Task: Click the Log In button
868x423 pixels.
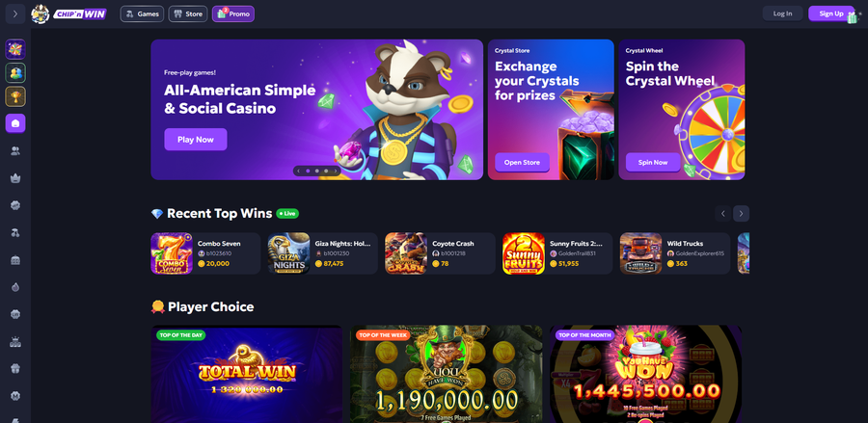Action: pyautogui.click(x=782, y=13)
